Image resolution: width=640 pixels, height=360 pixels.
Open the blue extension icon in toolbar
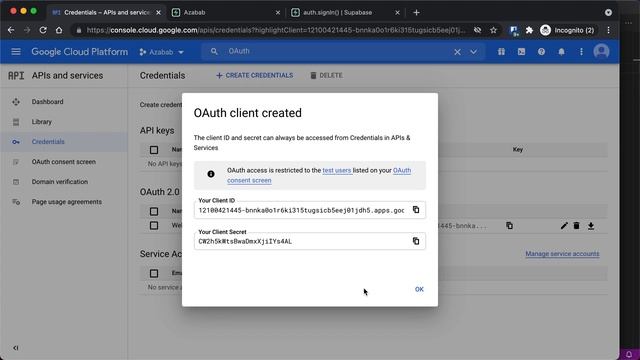point(513,30)
